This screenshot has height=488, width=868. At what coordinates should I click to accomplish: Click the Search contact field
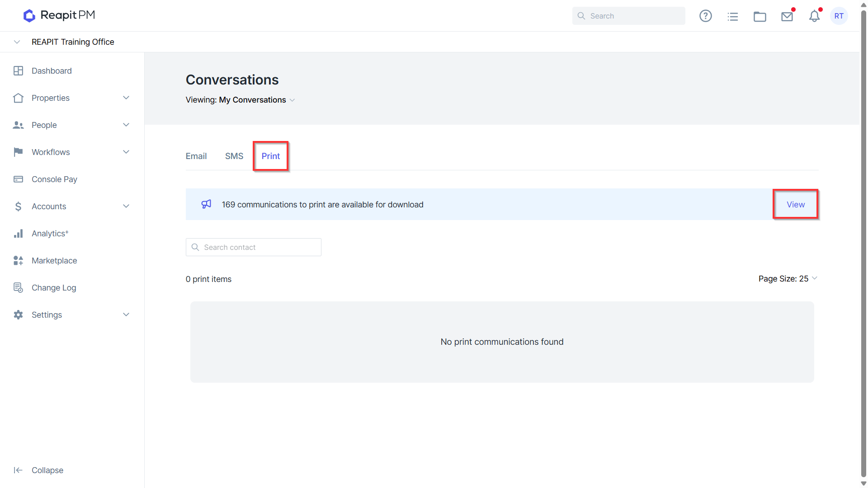click(x=254, y=247)
